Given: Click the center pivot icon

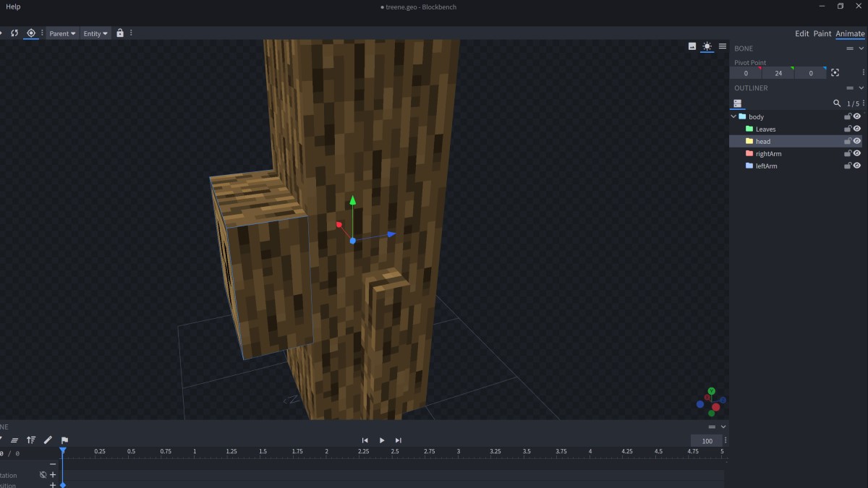Looking at the screenshot, I should pos(835,73).
